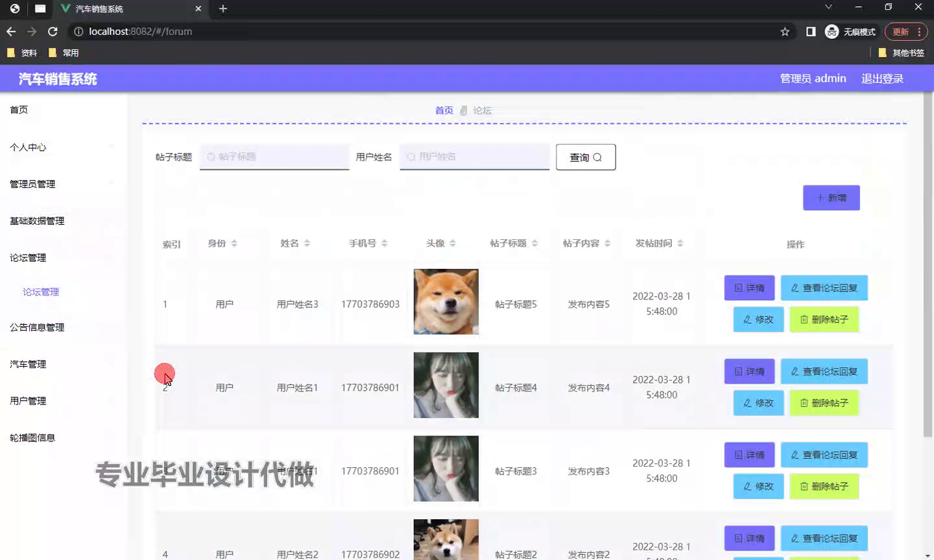Viewport: 934px width, 560px height.
Task: Click 详情 for 帖子标题5 row
Action: 749,288
